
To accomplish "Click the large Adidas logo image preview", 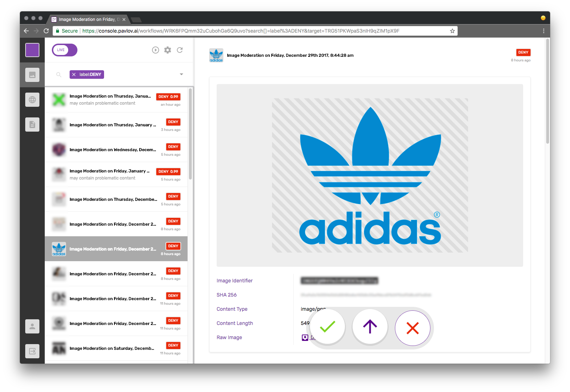I will pos(370,175).
